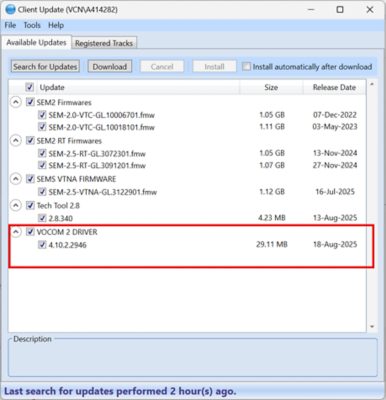Open the Tools menu
386x400 pixels.
click(32, 25)
